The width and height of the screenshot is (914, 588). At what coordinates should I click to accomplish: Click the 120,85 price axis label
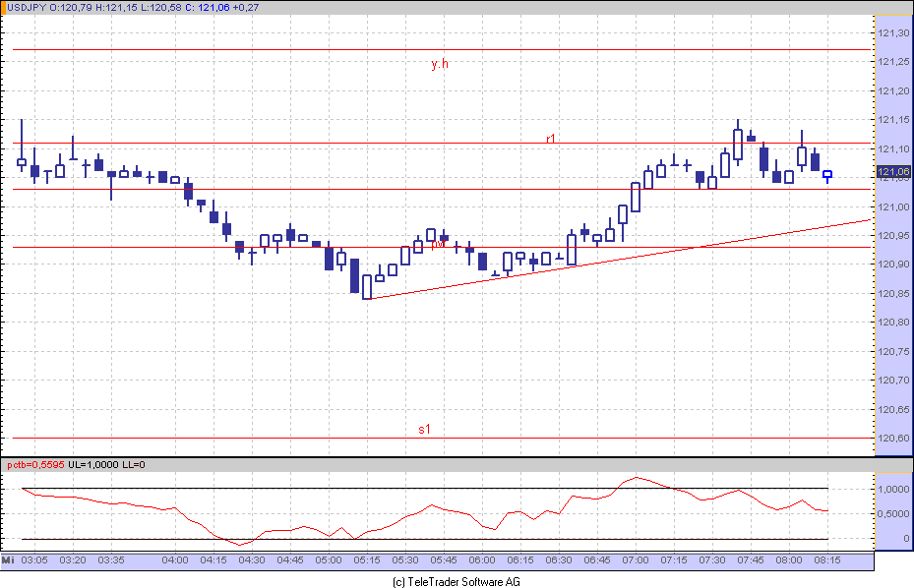(893, 293)
